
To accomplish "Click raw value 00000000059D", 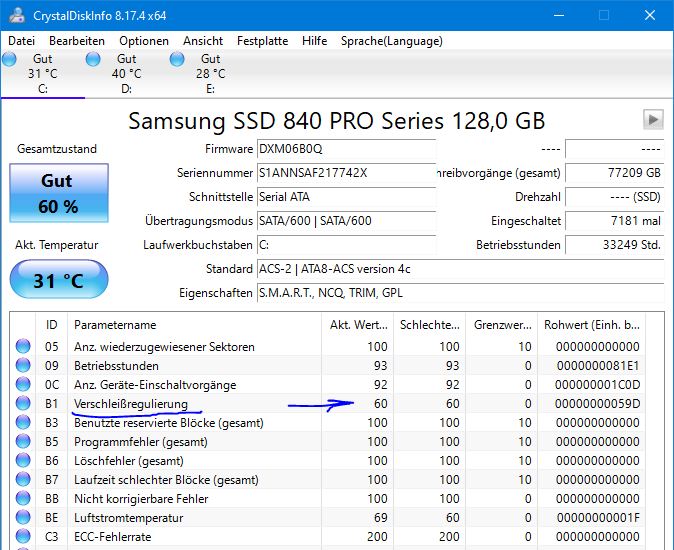I will (597, 403).
